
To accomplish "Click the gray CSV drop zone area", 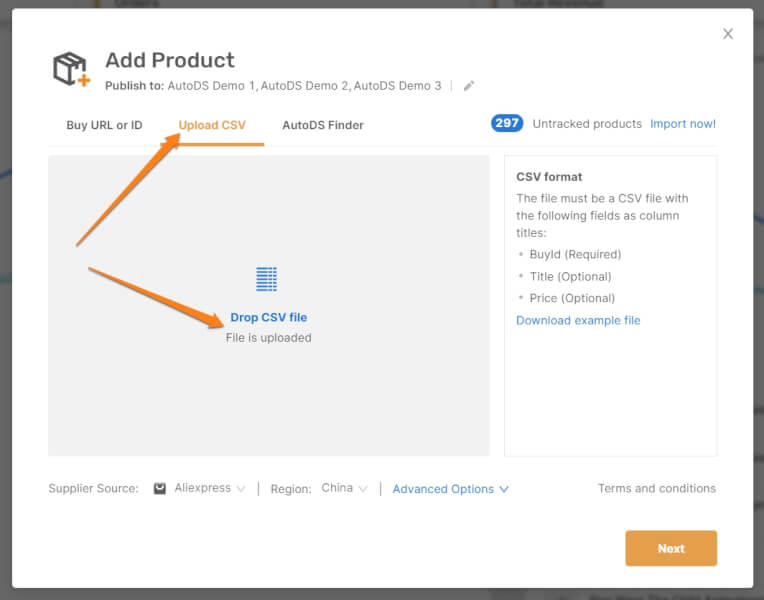I will (268, 306).
